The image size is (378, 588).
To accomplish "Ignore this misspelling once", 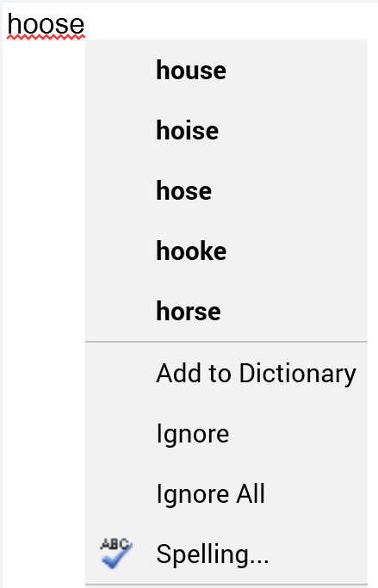I will [x=226, y=434].
